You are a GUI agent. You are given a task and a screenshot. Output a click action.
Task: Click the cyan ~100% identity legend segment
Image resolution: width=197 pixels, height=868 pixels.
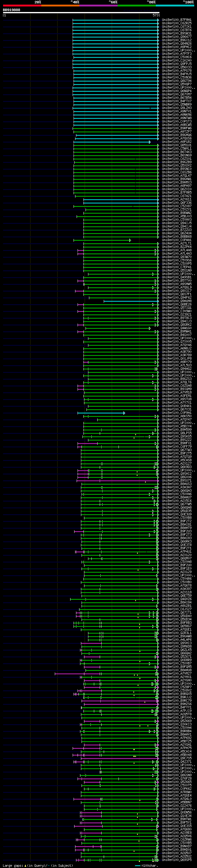click(x=175, y=6)
